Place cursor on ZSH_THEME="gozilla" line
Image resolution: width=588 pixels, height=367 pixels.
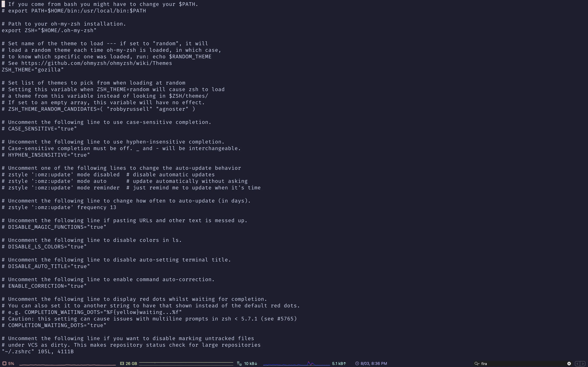(32, 70)
